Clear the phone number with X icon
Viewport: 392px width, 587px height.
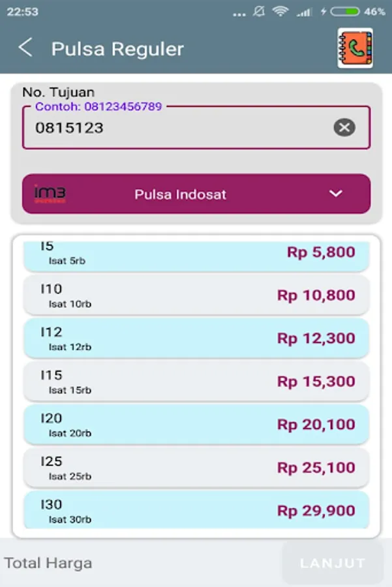click(344, 127)
